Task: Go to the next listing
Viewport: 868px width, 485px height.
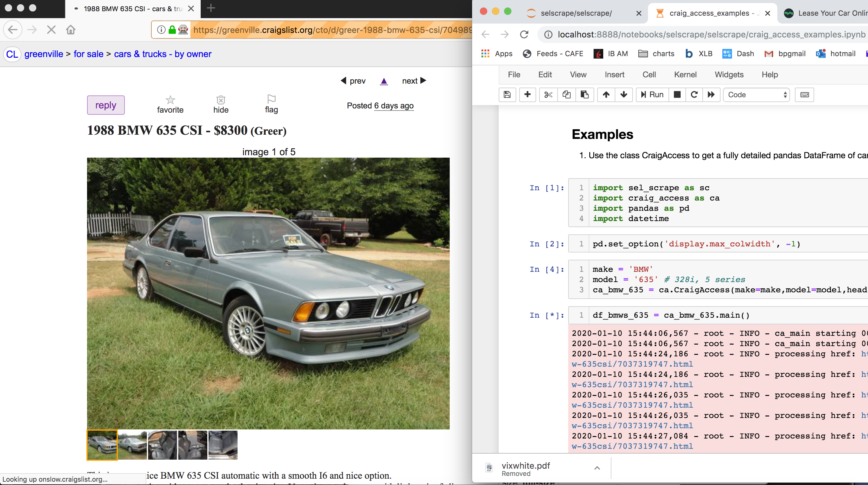Action: 414,81
